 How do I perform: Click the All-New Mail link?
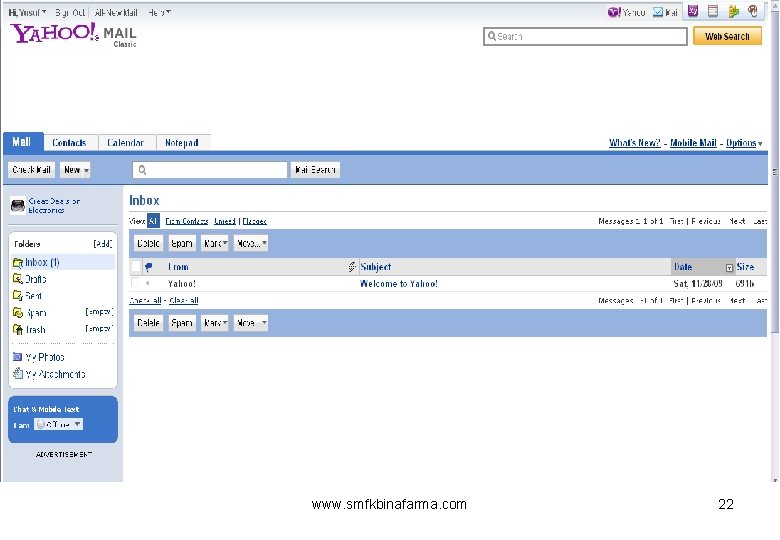point(116,12)
